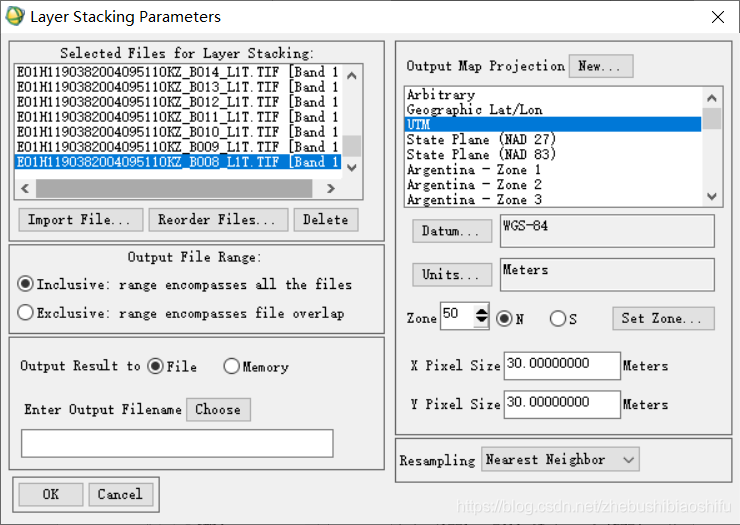This screenshot has height=525, width=740.
Task: Open the Datum selection
Action: [x=452, y=231]
